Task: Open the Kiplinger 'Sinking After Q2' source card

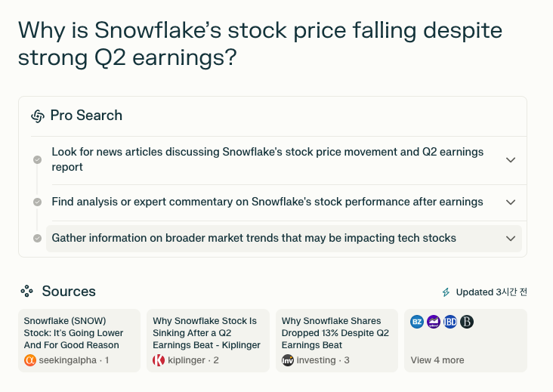Action: coord(208,341)
